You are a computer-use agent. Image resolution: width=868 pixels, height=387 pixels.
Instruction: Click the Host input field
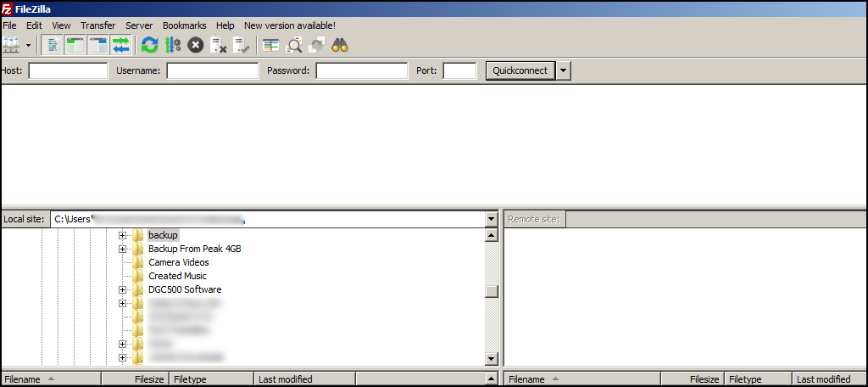68,71
